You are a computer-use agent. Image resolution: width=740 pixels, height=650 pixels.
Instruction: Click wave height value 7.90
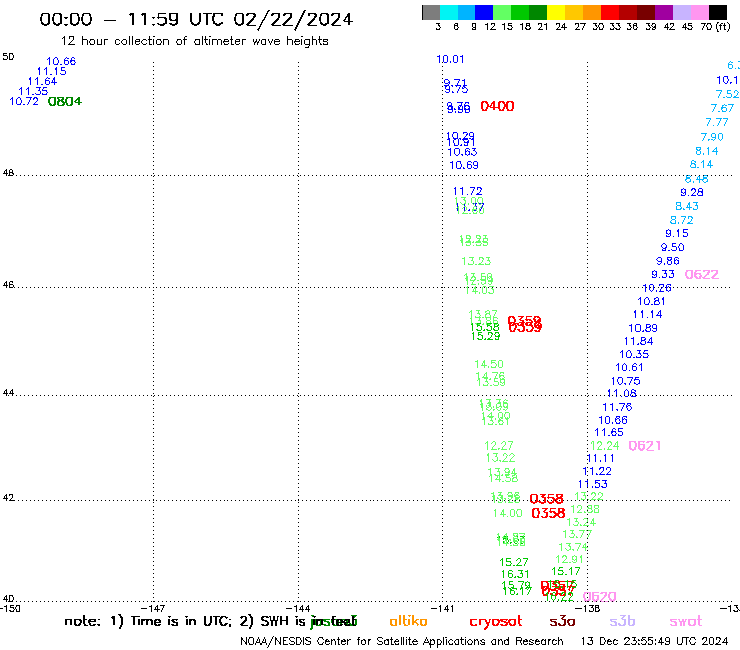tap(712, 137)
